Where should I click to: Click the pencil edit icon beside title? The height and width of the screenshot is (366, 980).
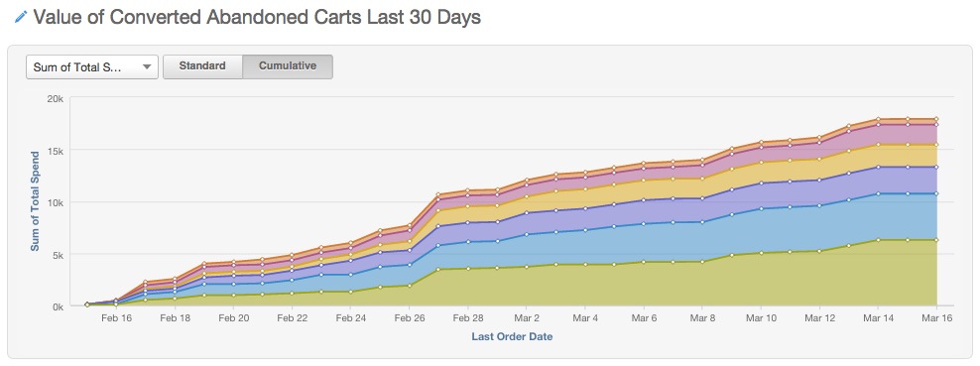pos(20,17)
